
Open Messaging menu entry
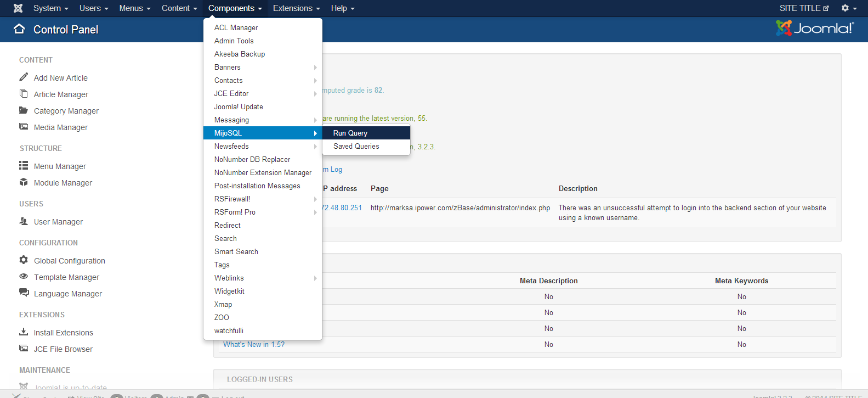tap(263, 120)
